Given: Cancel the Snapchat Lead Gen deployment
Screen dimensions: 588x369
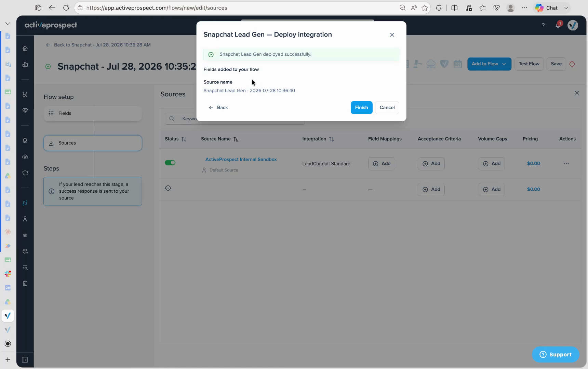Looking at the screenshot, I should pyautogui.click(x=387, y=107).
